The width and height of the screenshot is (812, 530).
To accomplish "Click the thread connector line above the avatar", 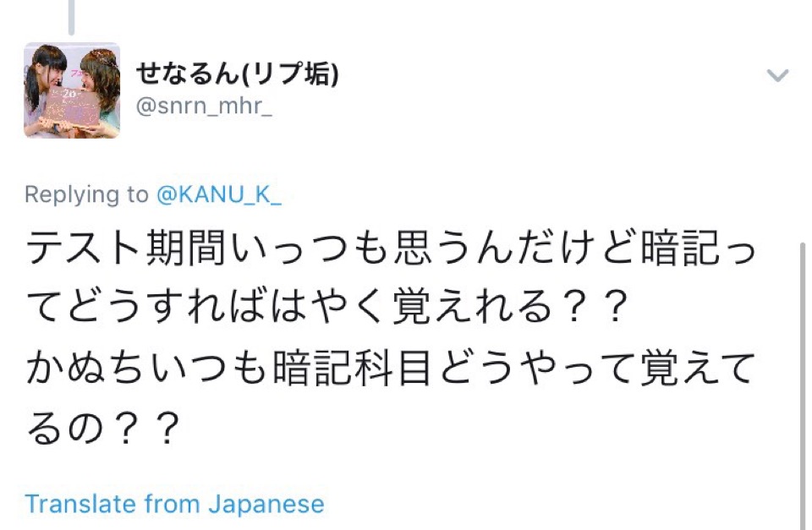I will [x=71, y=17].
